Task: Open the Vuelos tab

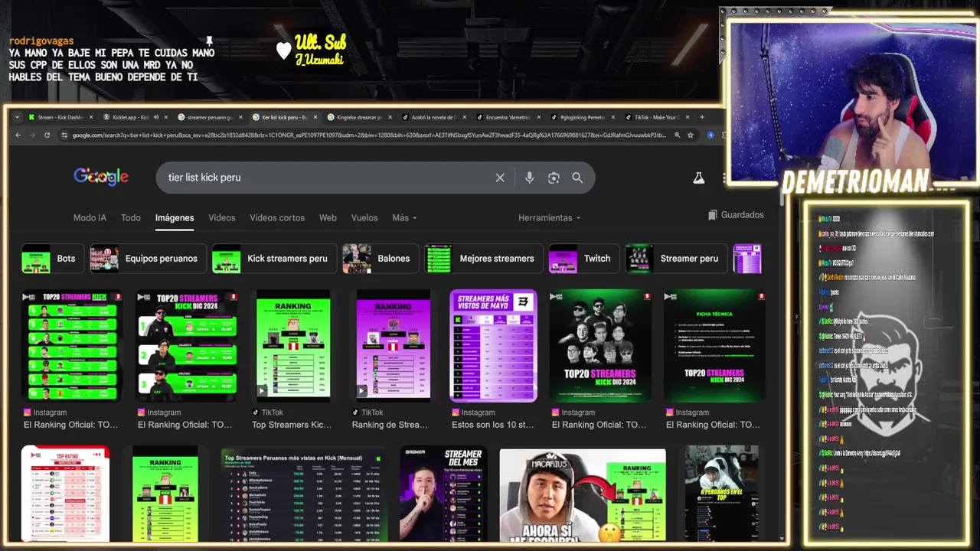Action: coord(364,218)
